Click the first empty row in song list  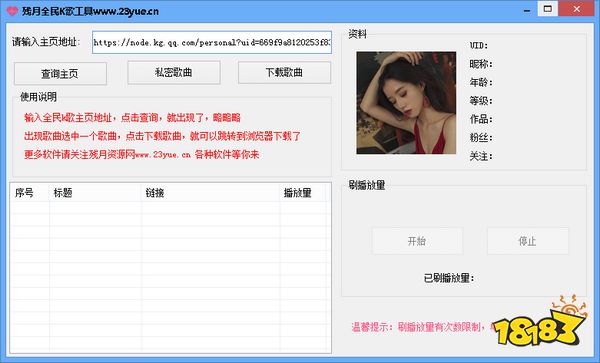[170, 208]
